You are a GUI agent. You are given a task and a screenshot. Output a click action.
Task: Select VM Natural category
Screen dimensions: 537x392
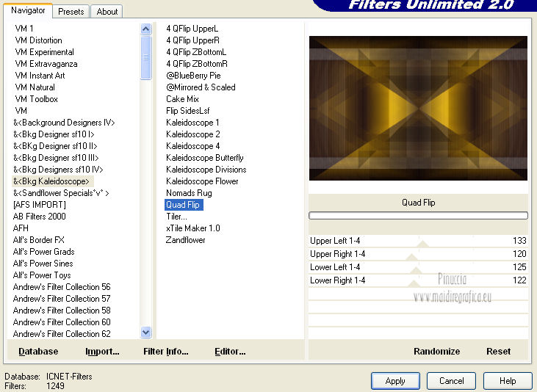click(x=35, y=87)
